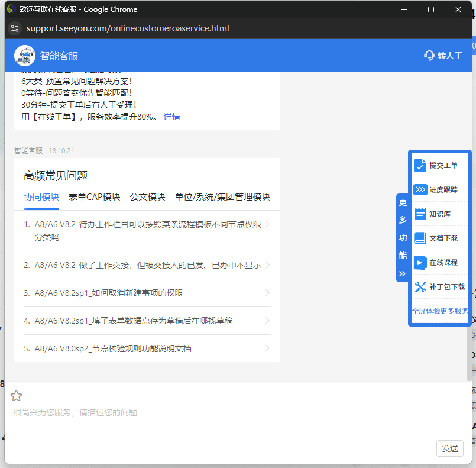Open question A8/A6 V8.2_待办工作栏目 text
Screen dimensions: 476x468
[x=148, y=231]
